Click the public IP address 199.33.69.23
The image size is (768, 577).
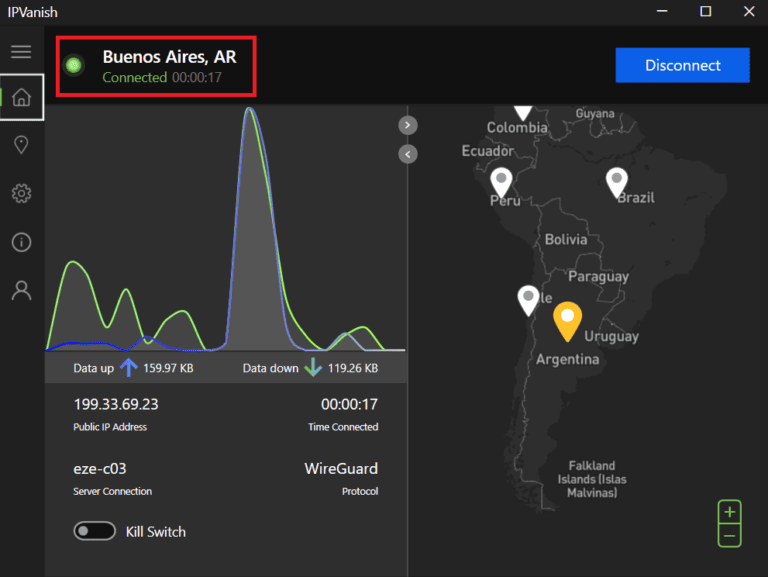click(116, 405)
